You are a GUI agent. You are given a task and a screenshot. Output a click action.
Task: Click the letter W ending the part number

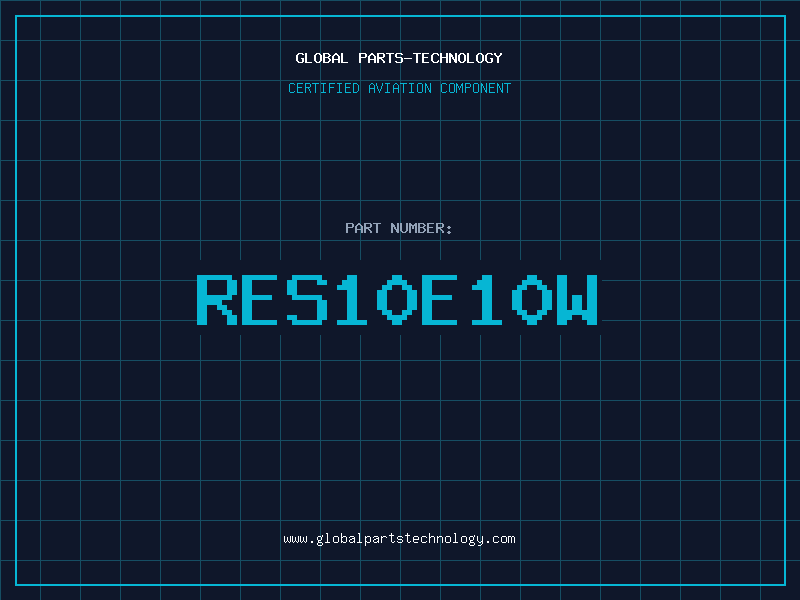[578, 299]
